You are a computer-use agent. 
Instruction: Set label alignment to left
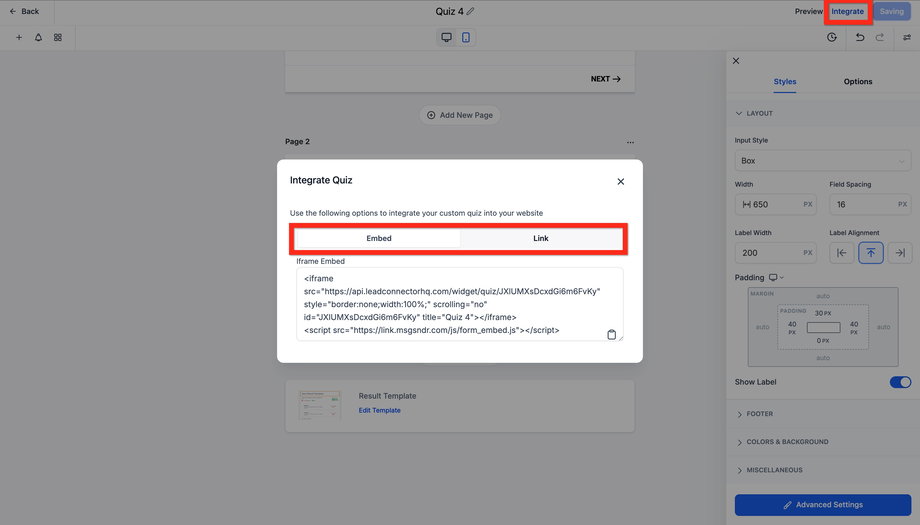click(x=841, y=253)
